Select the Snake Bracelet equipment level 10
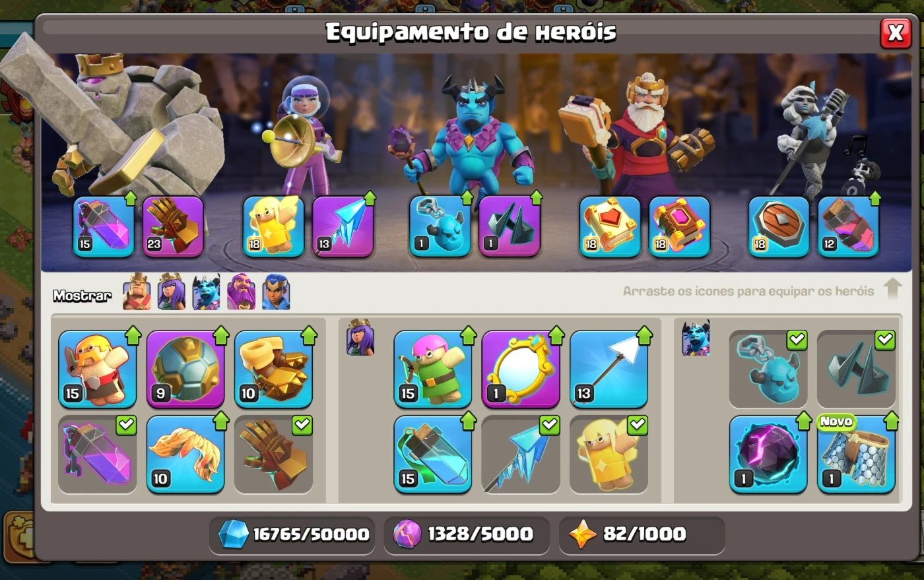The image size is (924, 580). click(x=185, y=454)
